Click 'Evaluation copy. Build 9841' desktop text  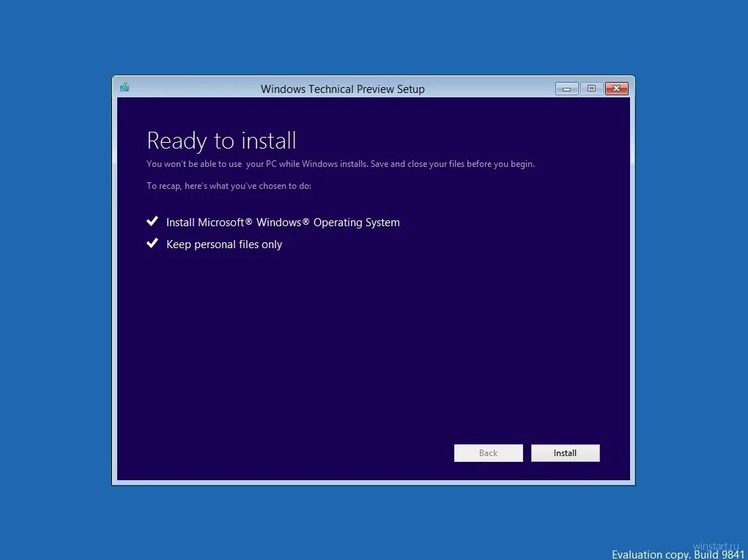pyautogui.click(x=678, y=555)
